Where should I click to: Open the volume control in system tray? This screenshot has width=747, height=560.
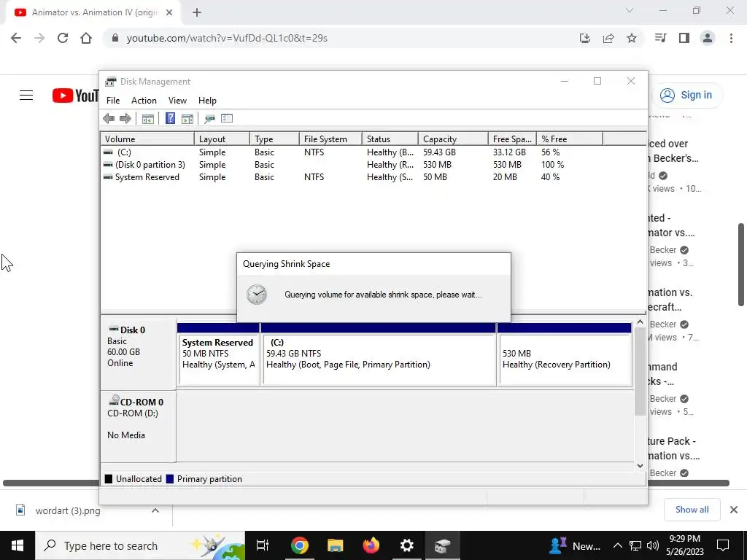[653, 545]
